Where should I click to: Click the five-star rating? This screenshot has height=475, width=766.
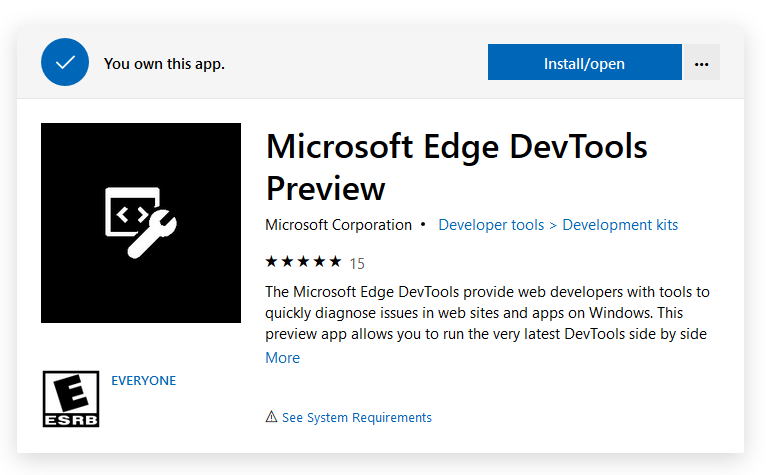click(303, 262)
